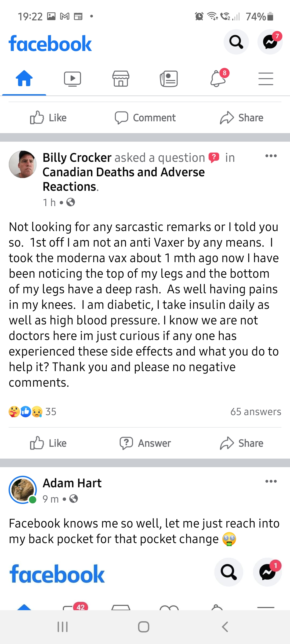Open Canadian Deaths and Adverse Reactions group
Viewport: 290px width, 644px height.
124,179
